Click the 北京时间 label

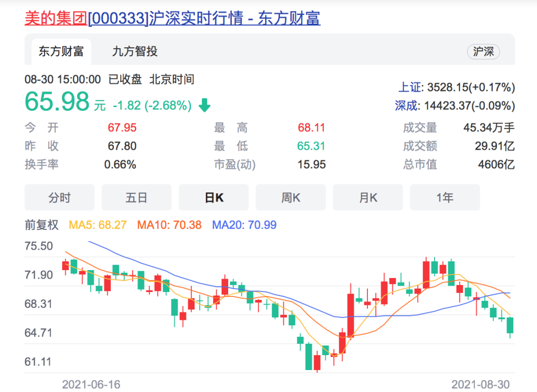tap(172, 80)
